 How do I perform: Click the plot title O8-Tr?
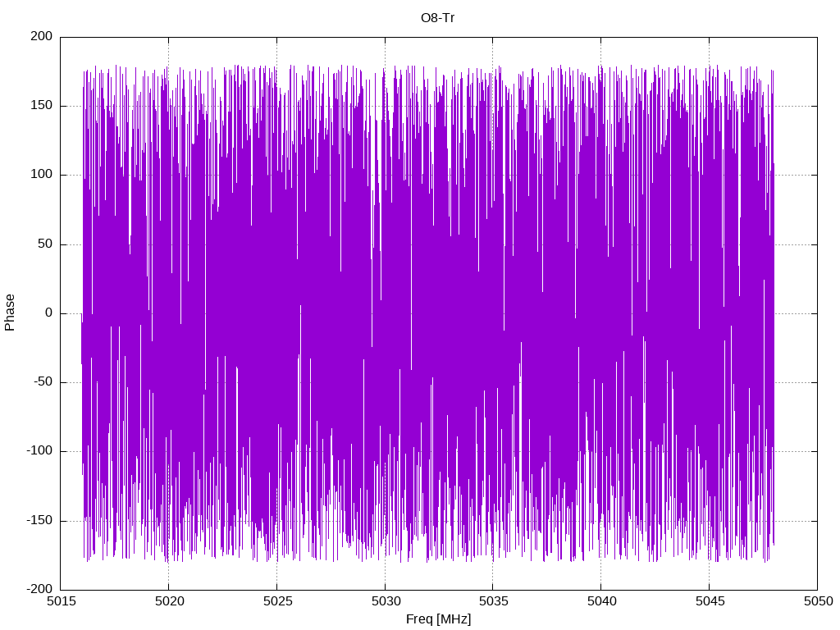438,18
